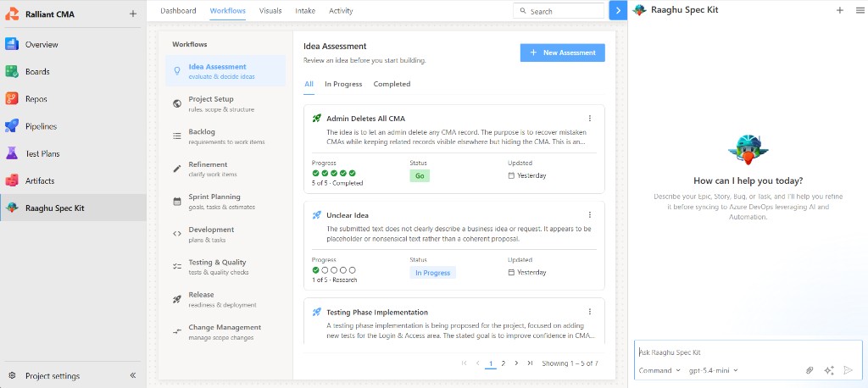
Task: Select Testing & Quality workflow
Action: [225, 266]
